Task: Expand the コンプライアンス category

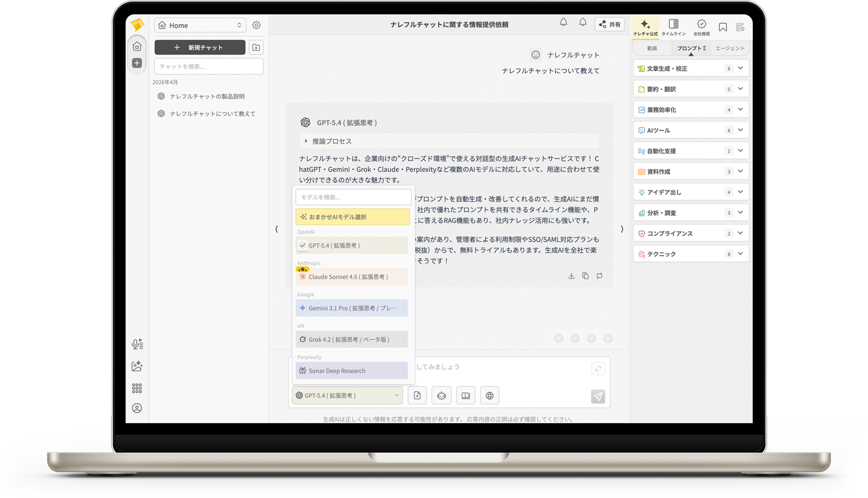Action: (691, 233)
